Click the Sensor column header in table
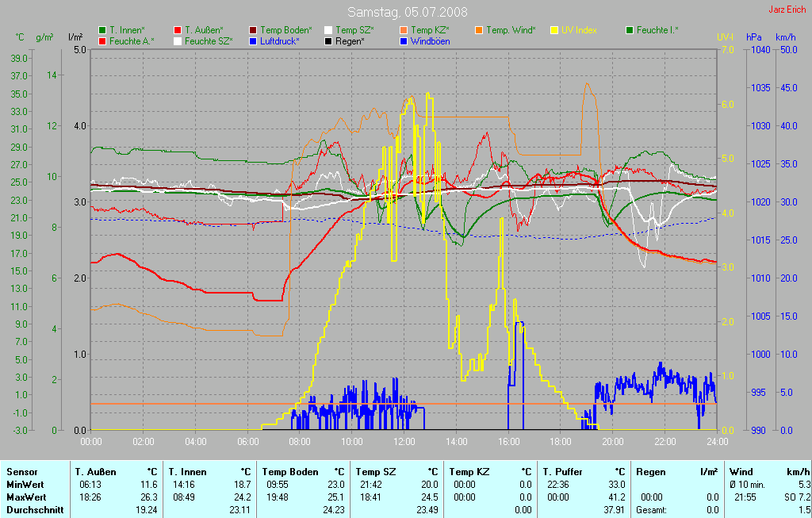 (x=21, y=471)
